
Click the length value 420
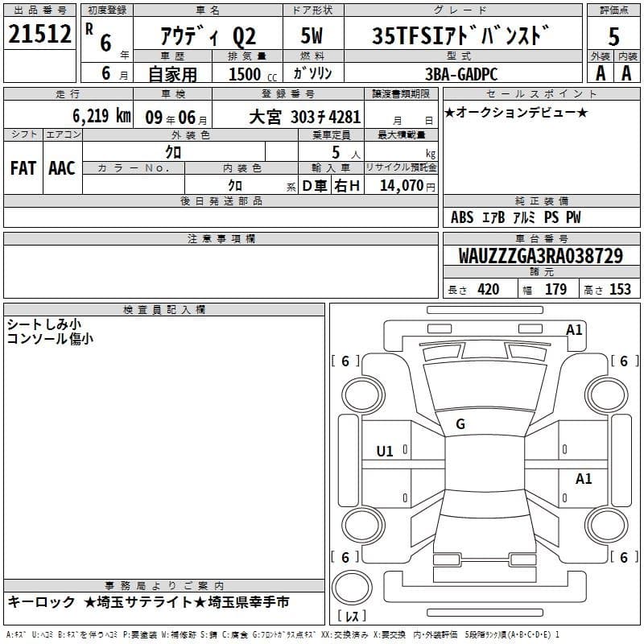point(489,289)
